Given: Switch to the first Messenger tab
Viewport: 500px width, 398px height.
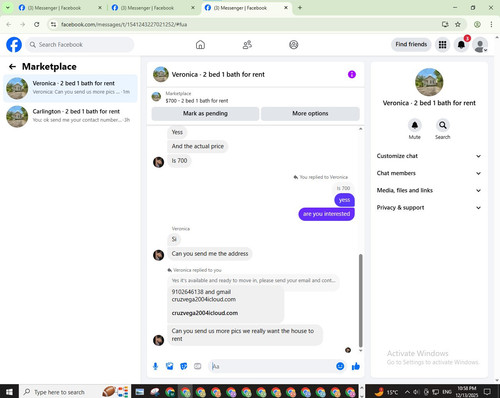Looking at the screenshot, I should [x=59, y=8].
